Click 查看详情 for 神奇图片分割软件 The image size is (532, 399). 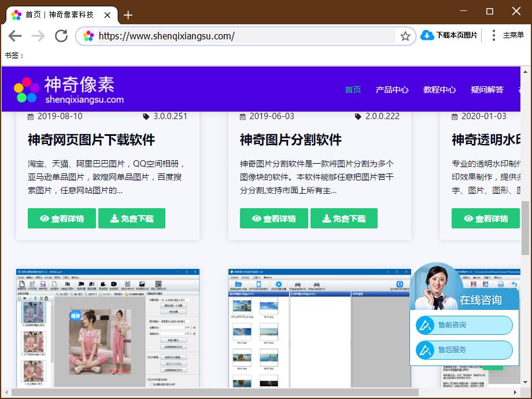[x=274, y=218]
